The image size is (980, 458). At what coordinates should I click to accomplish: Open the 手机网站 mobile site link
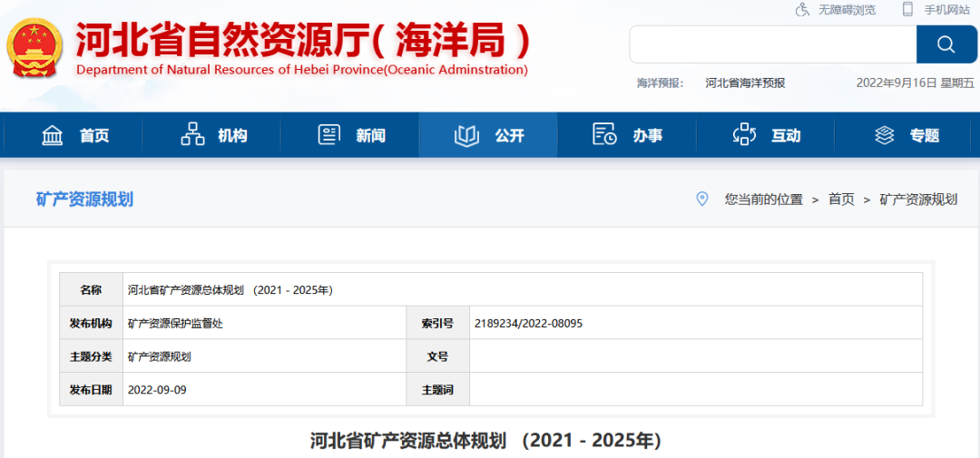[947, 10]
